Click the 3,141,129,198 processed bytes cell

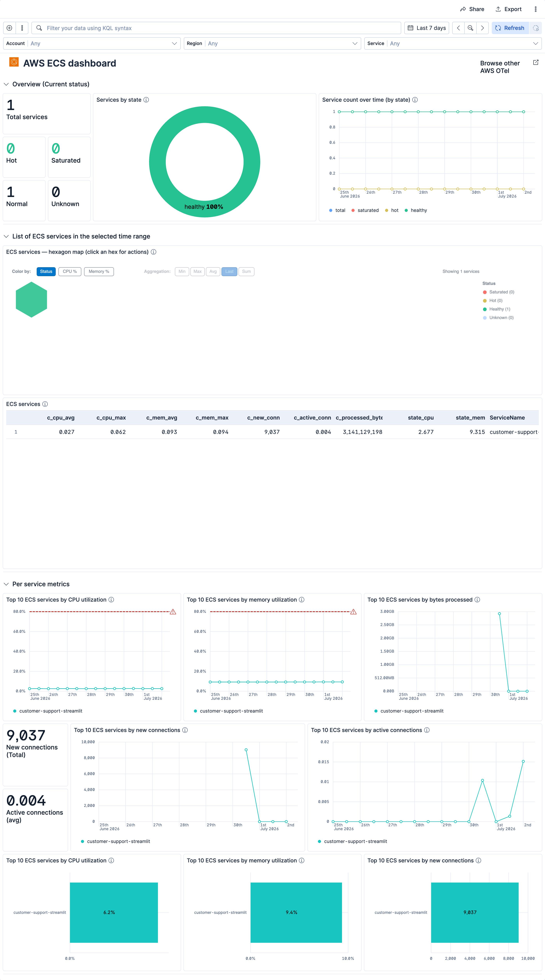point(362,432)
